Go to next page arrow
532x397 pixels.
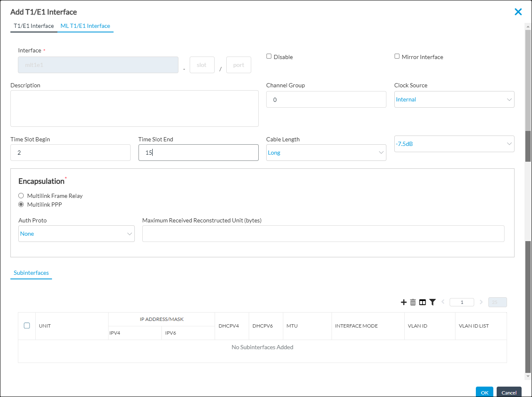pos(481,302)
